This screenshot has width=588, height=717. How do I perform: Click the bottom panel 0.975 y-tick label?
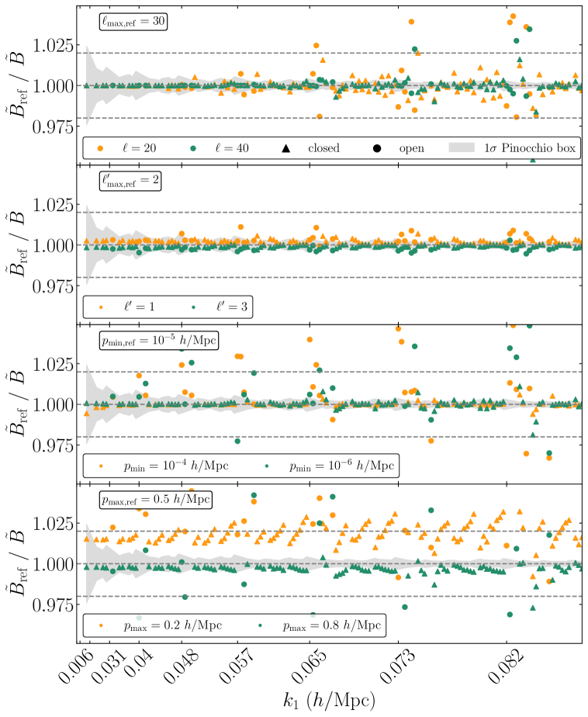(53, 605)
